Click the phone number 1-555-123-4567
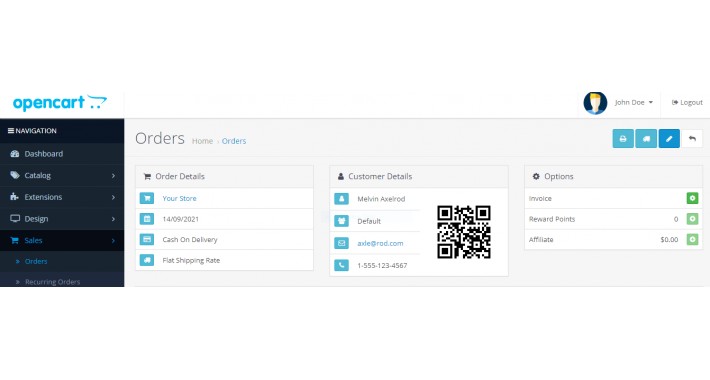Viewport: 710px width, 380px height. point(382,265)
